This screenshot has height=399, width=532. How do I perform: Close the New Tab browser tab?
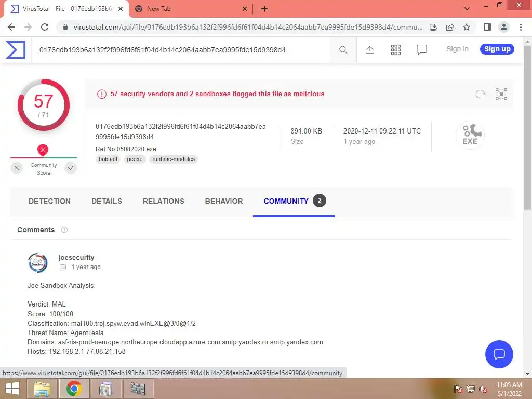pos(245,9)
